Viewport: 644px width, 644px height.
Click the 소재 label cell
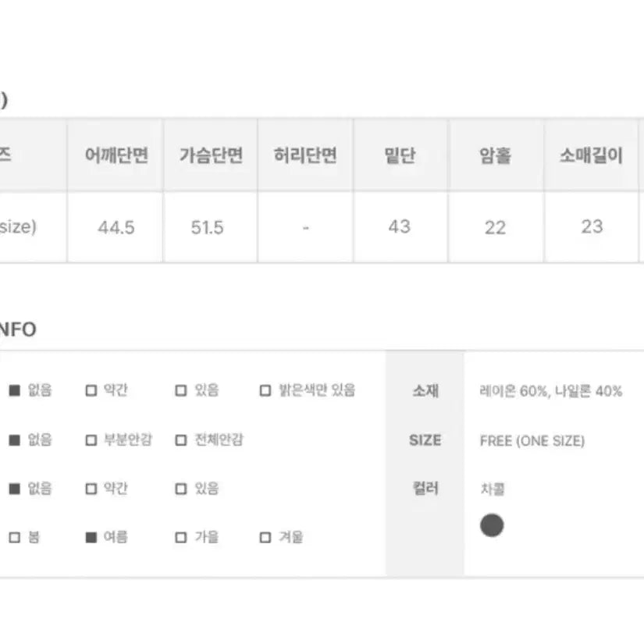coord(425,391)
